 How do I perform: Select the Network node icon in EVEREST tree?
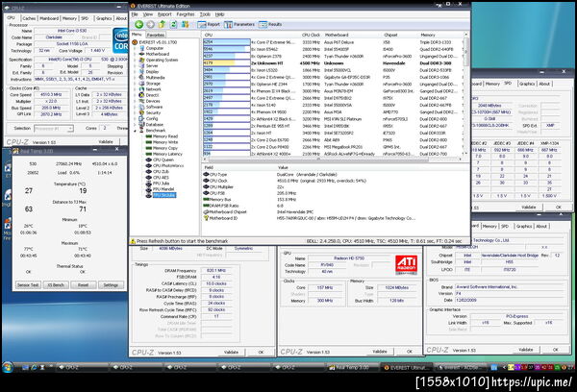click(141, 89)
